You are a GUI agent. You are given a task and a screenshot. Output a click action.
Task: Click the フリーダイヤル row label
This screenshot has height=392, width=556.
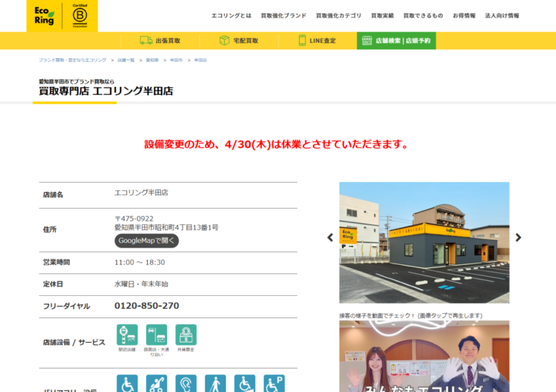tap(66, 306)
